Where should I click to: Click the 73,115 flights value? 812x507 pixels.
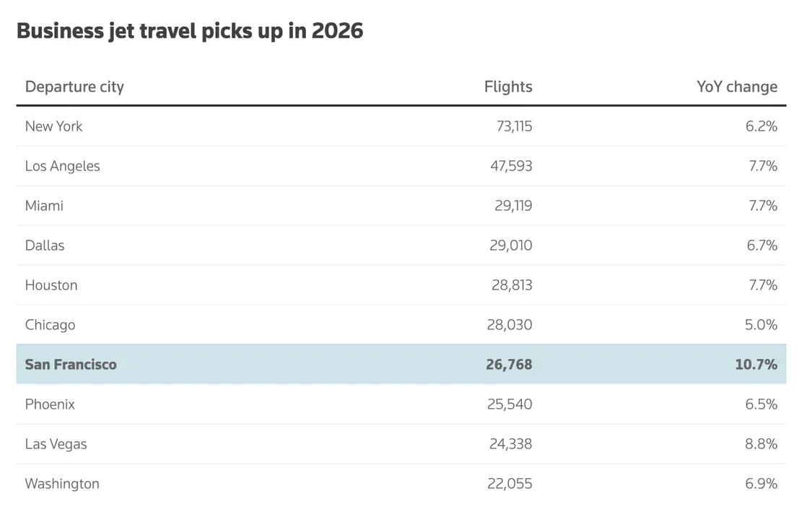click(x=514, y=126)
